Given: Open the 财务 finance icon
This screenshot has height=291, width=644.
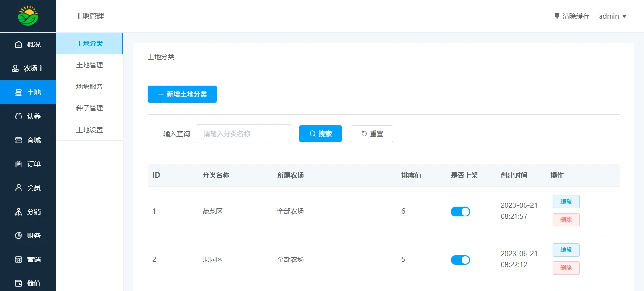Looking at the screenshot, I should point(19,236).
